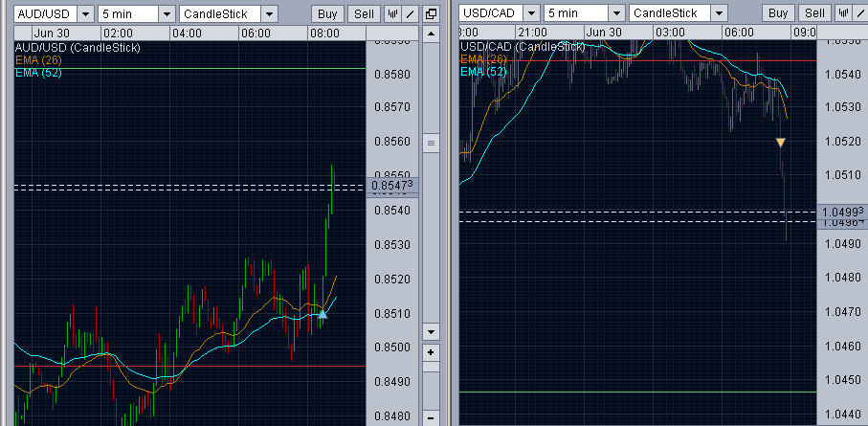Screen dimensions: 868x426
Task: Select green horizontal line on USD/CAD chart
Action: pos(637,392)
